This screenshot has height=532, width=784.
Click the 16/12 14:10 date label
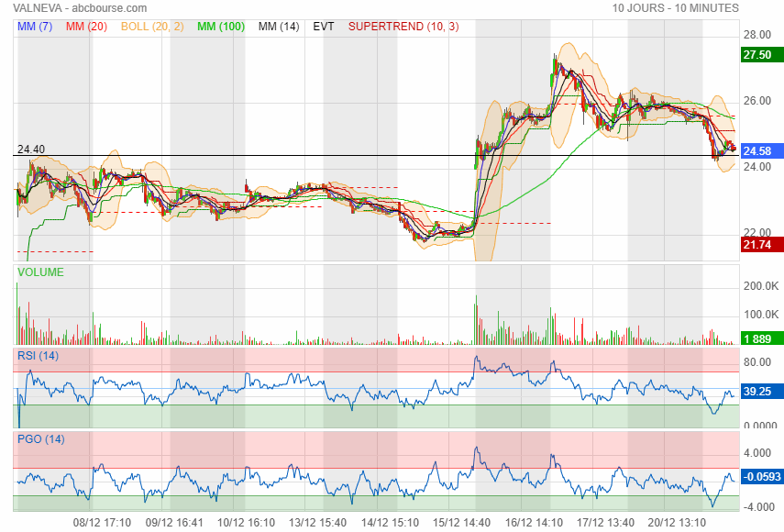pos(534,523)
